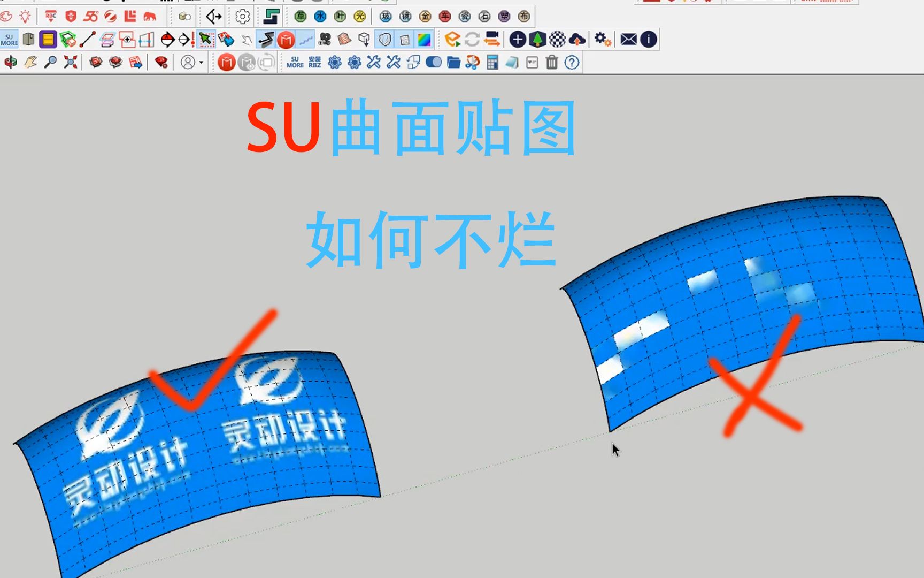Open the question mark help icon

tap(572, 63)
